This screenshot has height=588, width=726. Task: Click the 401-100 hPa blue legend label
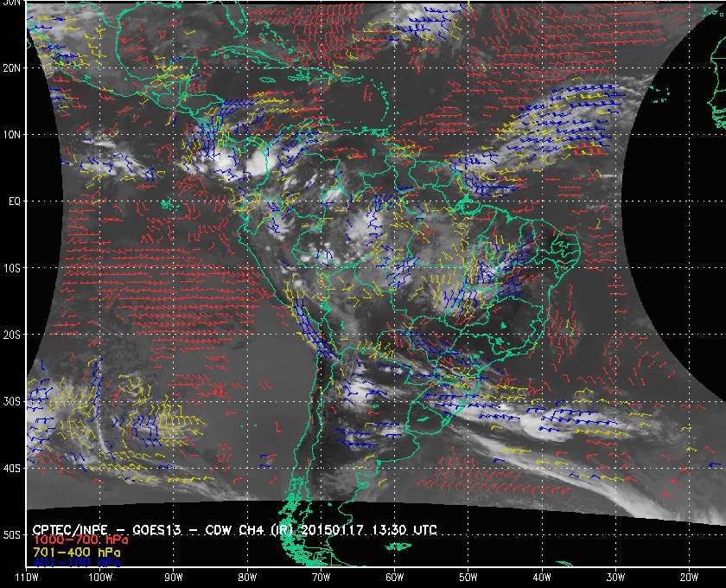coord(76,563)
